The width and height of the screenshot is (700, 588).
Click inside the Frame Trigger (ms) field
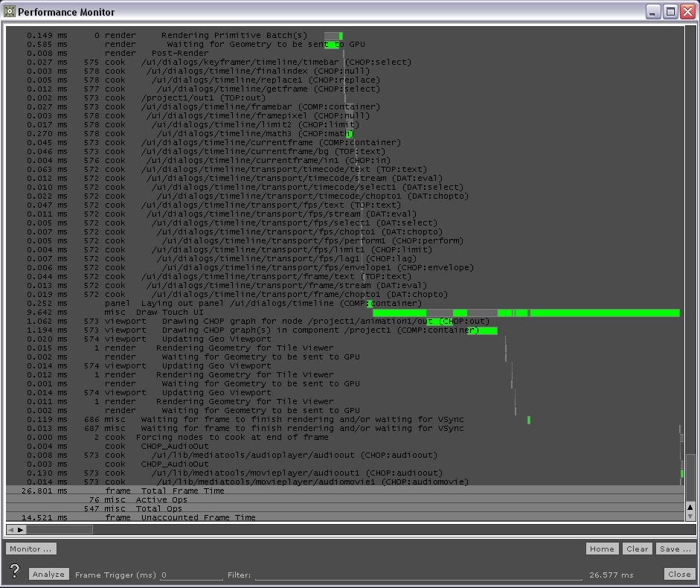(x=190, y=574)
